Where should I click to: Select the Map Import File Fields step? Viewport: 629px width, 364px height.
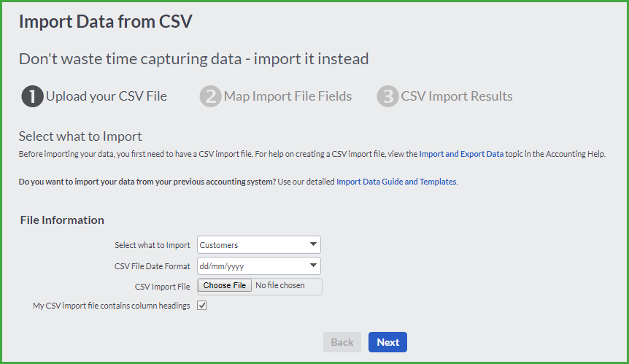coord(288,96)
